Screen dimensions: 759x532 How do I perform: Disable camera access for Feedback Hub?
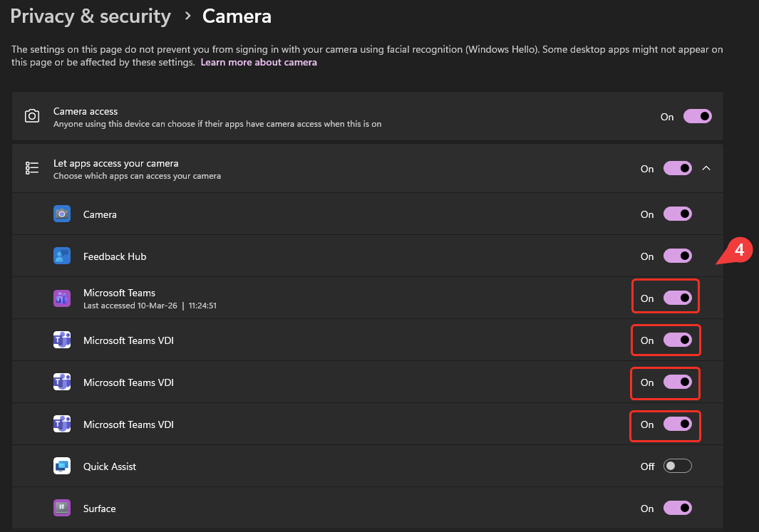(678, 256)
